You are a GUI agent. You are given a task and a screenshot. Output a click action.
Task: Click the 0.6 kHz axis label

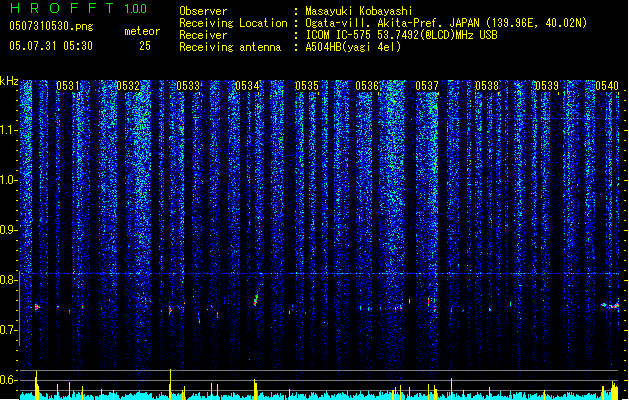pyautogui.click(x=9, y=380)
